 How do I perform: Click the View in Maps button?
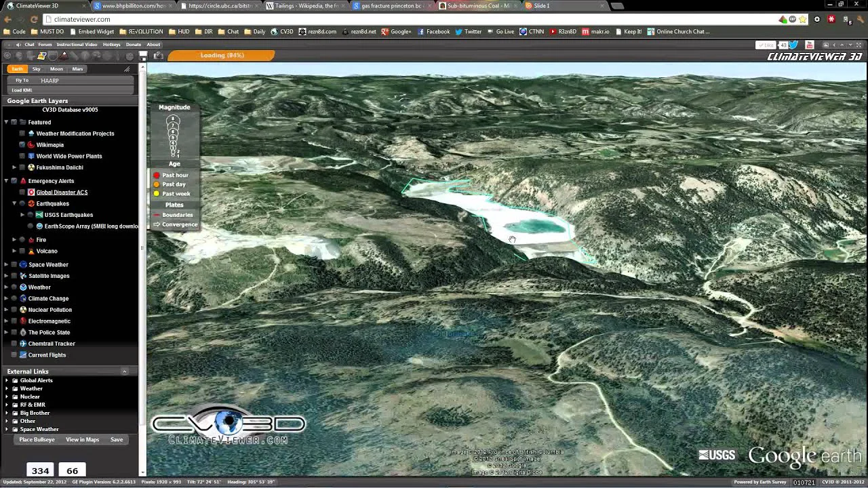tap(82, 440)
